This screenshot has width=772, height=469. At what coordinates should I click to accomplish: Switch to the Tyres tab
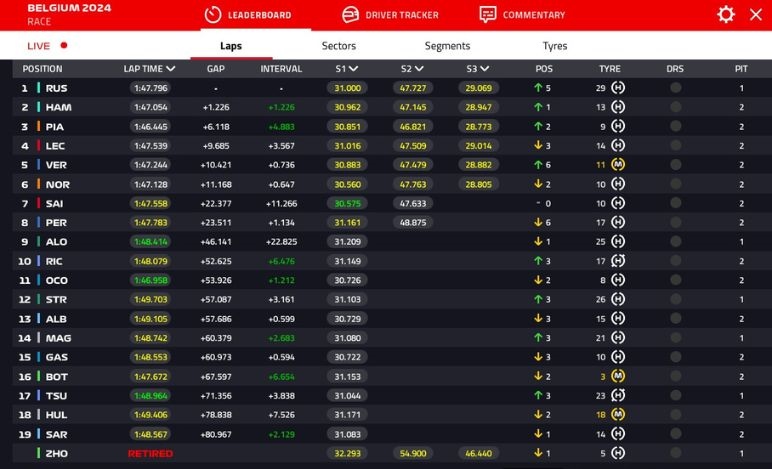point(554,46)
